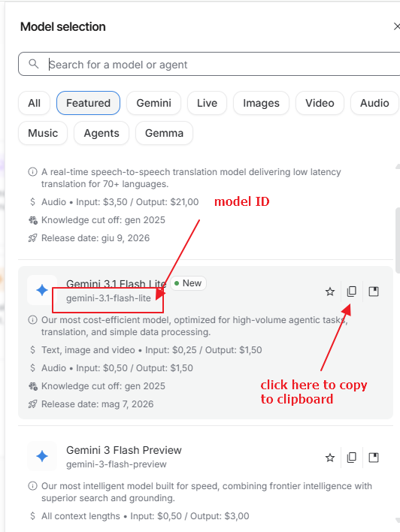400x532 pixels.
Task: Click the gemini-3-flash-preview ID text
Action: [117, 464]
